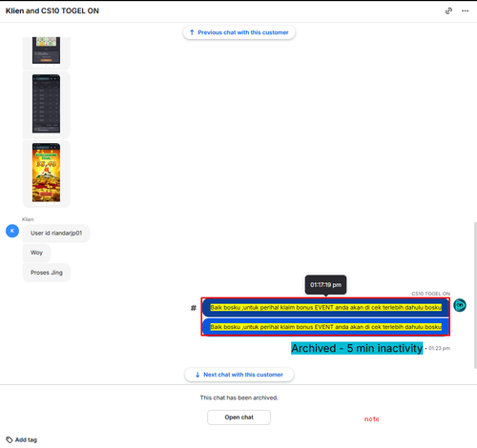Click the first 'Baik bosku' agent message
The height and width of the screenshot is (448, 477).
(x=325, y=308)
